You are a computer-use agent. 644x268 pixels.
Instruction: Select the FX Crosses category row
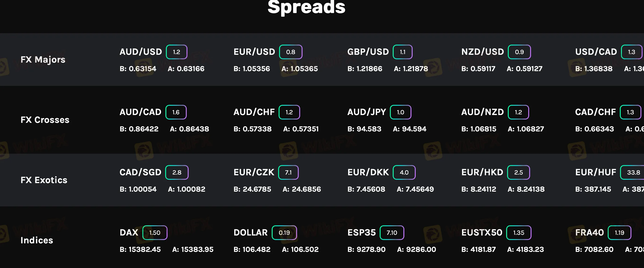pos(45,120)
